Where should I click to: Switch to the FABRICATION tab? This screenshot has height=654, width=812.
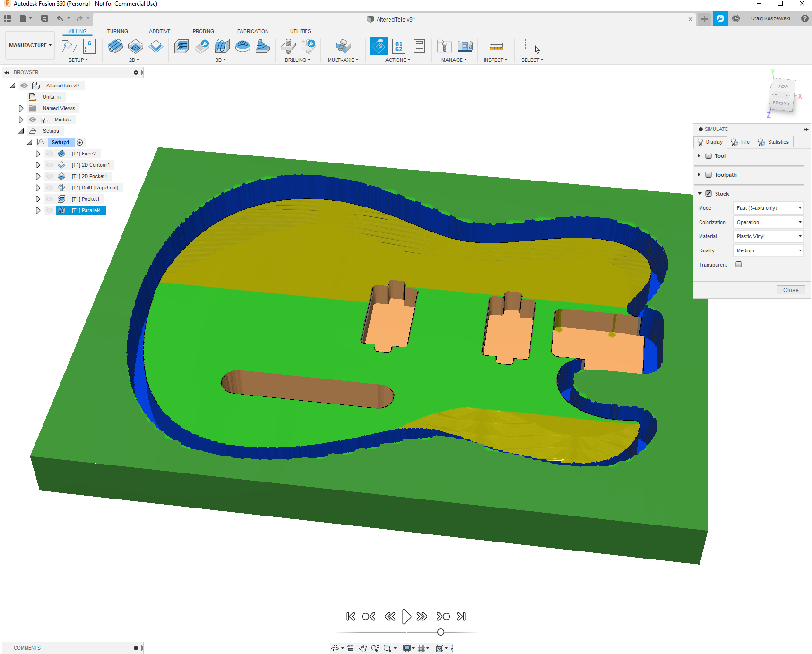pos(253,31)
